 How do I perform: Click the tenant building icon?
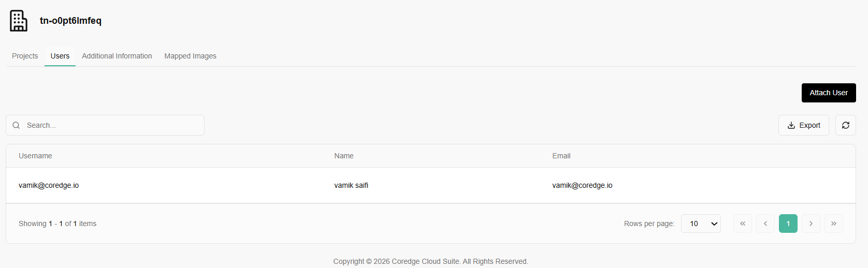(19, 21)
